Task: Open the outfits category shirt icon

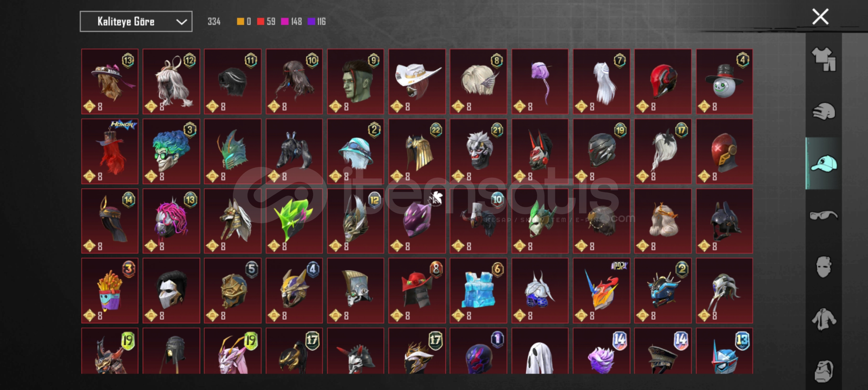Action: click(824, 59)
